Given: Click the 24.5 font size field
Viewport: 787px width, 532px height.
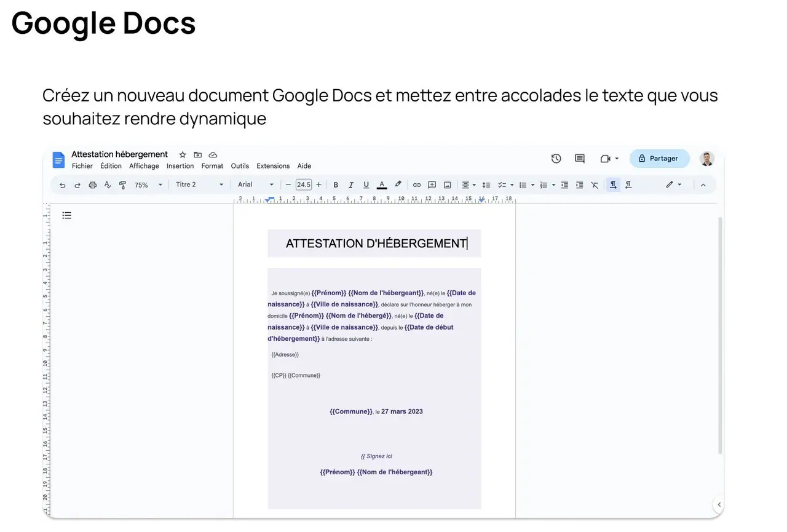Looking at the screenshot, I should (x=304, y=185).
